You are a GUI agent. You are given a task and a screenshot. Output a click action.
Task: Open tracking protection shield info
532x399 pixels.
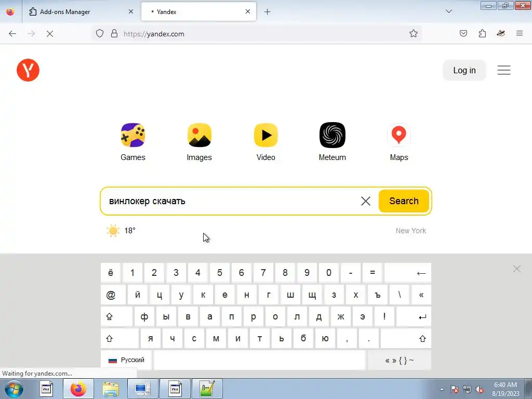click(x=99, y=34)
